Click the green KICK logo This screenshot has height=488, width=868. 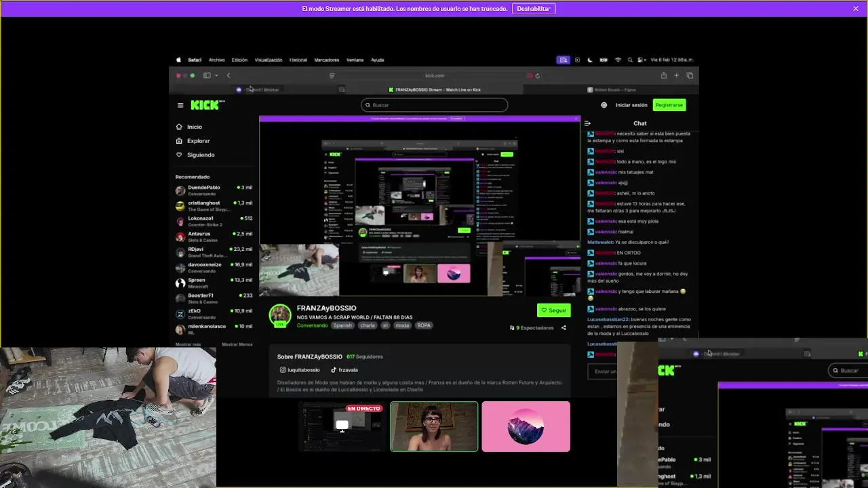pos(205,105)
